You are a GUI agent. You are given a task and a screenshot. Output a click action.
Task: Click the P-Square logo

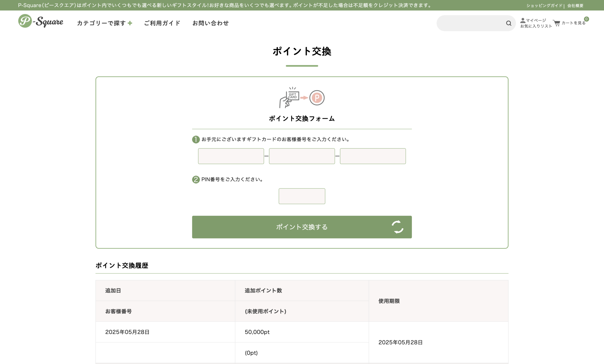pos(41,21)
